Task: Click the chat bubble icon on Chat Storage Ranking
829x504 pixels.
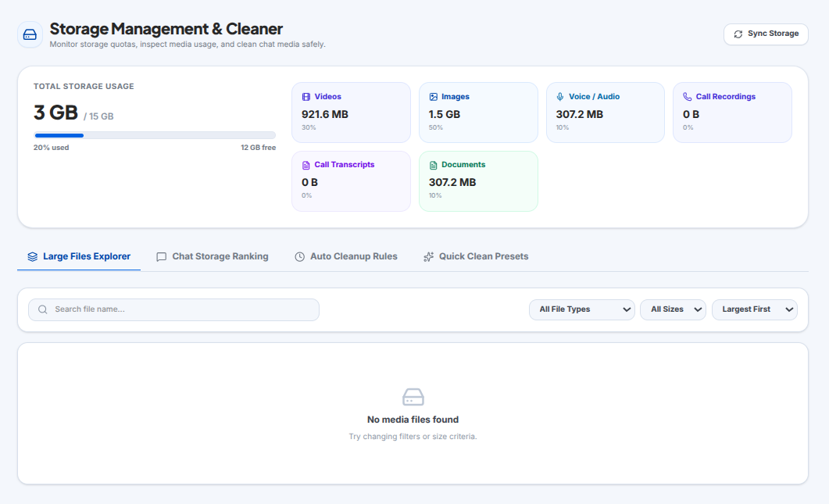Action: 161,256
